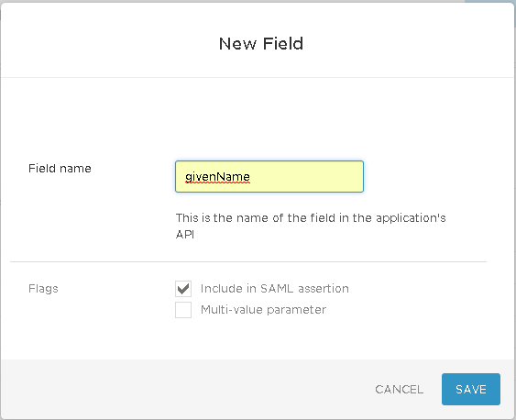
Task: Cancel the New Field dialog
Action: tap(400, 390)
